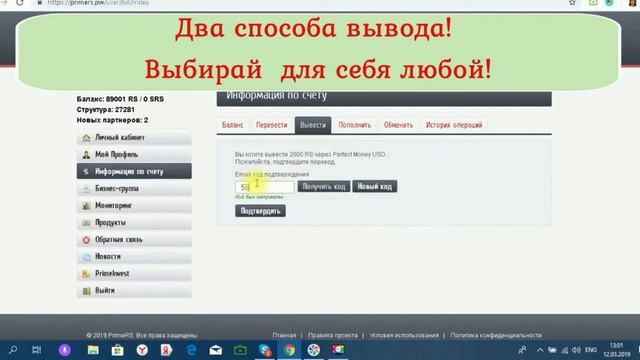Follow the Политика конфиденциальности footer link

coord(496,336)
